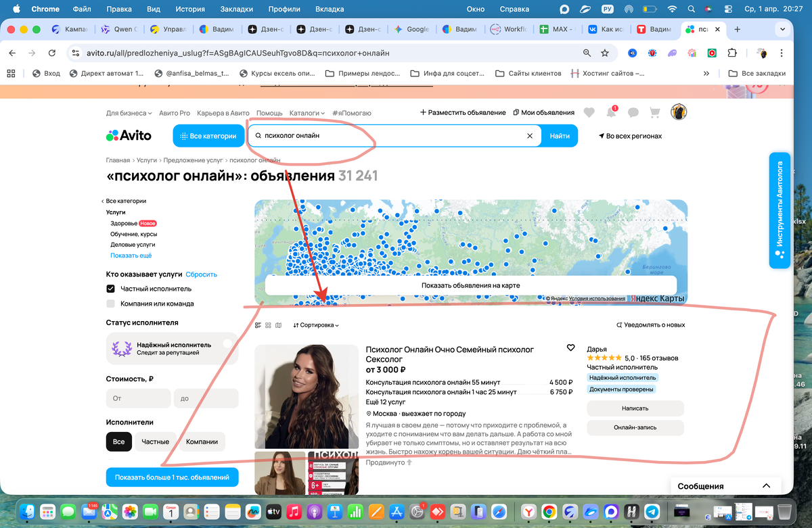Switch results to grid view icon

268,325
